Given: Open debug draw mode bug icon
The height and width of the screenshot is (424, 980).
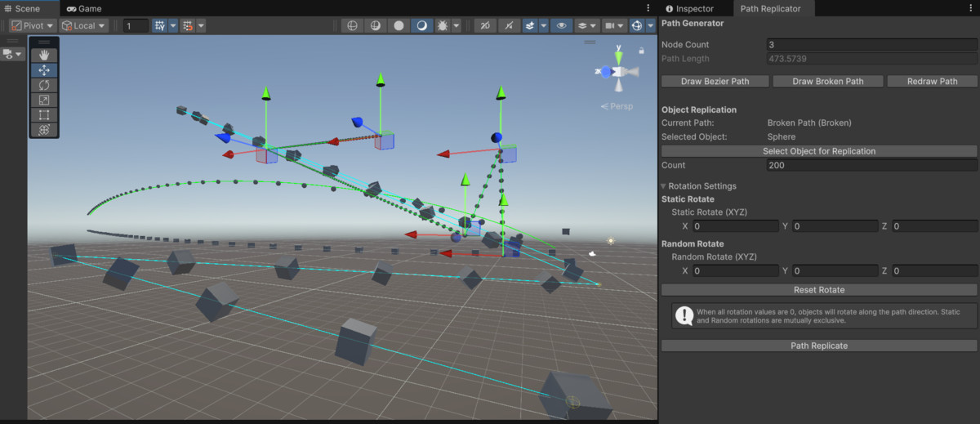Looking at the screenshot, I should (x=443, y=25).
